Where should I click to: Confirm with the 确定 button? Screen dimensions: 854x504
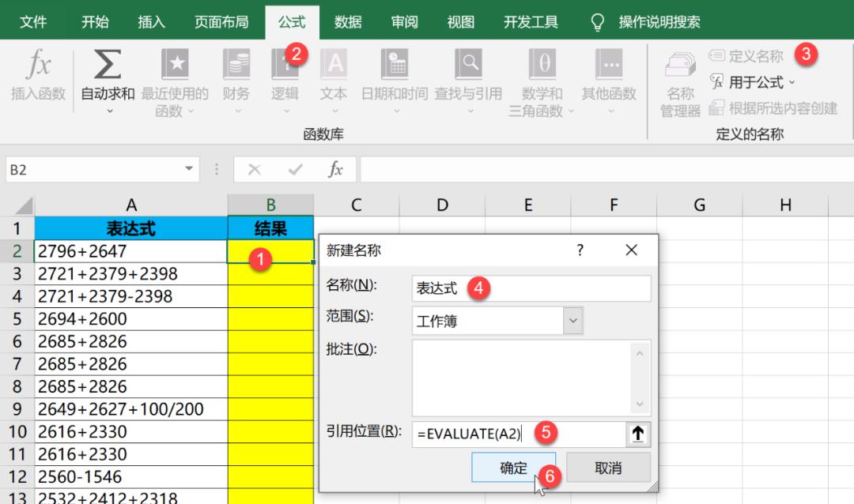pyautogui.click(x=513, y=468)
